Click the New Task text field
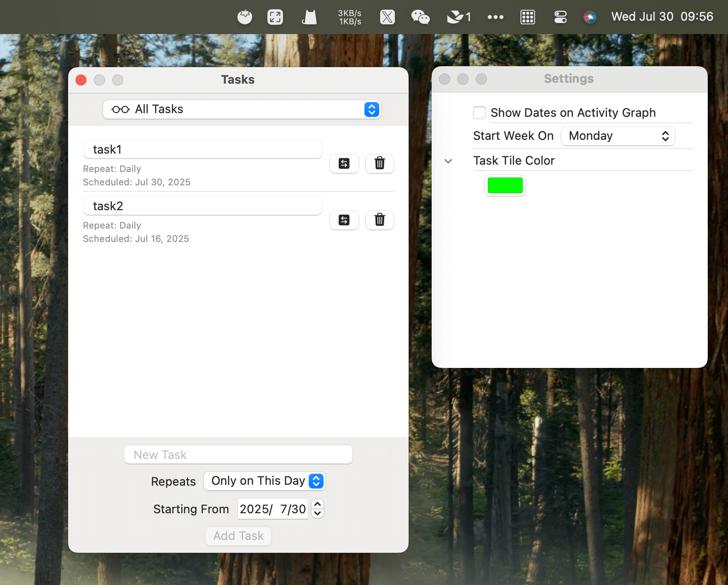This screenshot has width=728, height=585. point(238,455)
